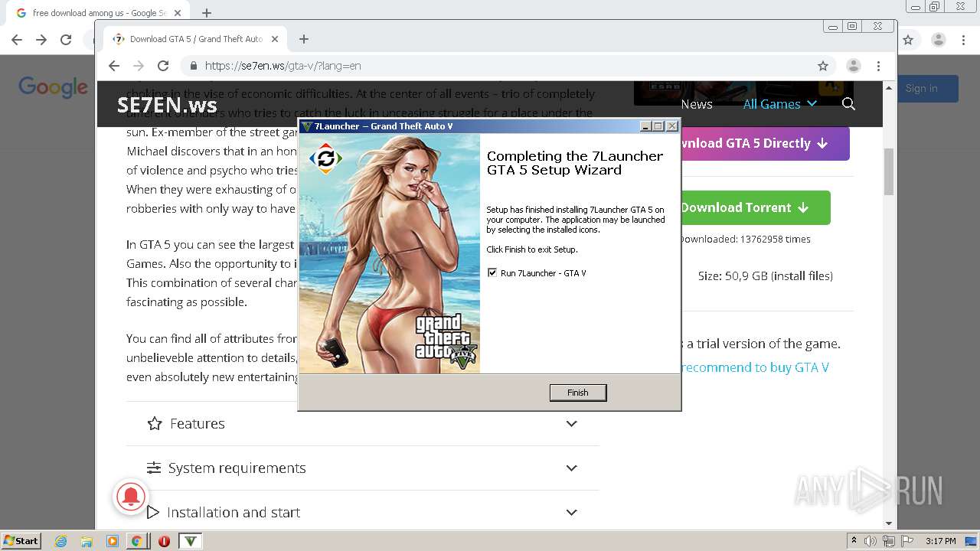The width and height of the screenshot is (980, 551).
Task: Click the Size: 50,9 GB text
Action: click(766, 275)
